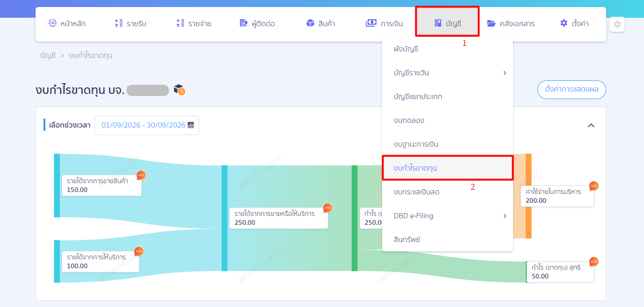Open the หน้าหลัก home dashboard icon
The image size is (644, 307).
click(x=52, y=23)
